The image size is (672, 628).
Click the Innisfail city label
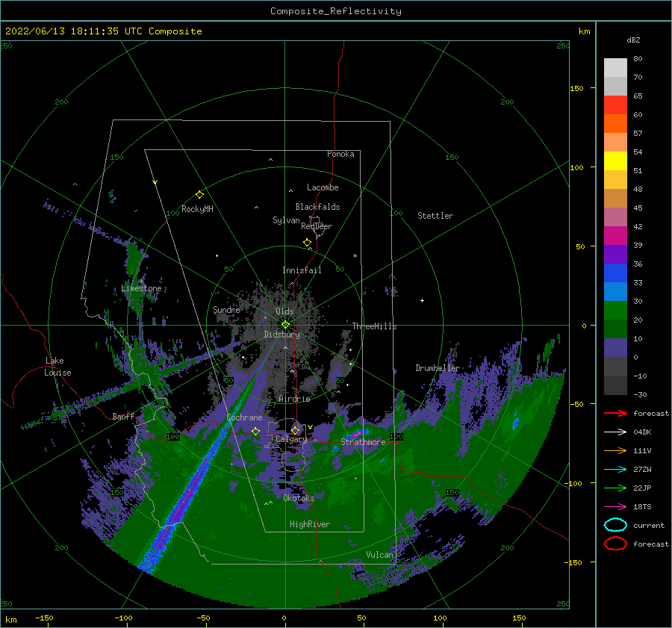302,270
